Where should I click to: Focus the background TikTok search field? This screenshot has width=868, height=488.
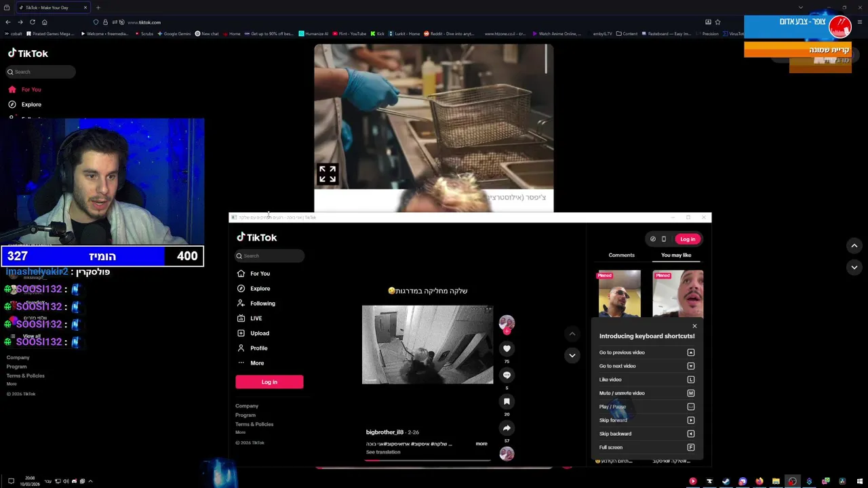click(x=41, y=72)
